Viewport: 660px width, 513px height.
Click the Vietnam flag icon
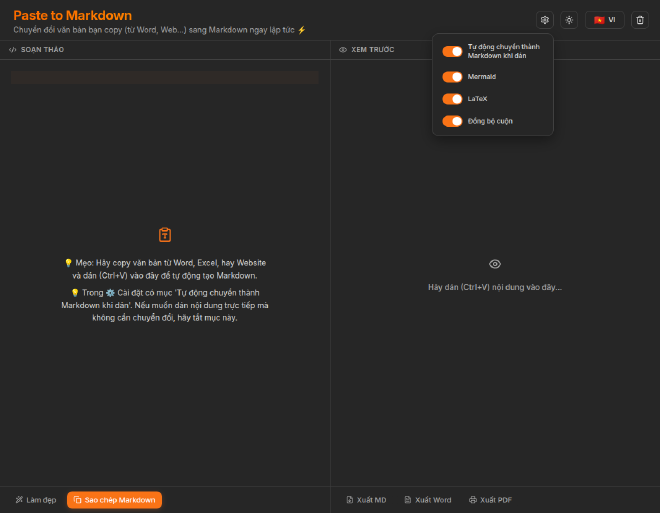coord(599,20)
